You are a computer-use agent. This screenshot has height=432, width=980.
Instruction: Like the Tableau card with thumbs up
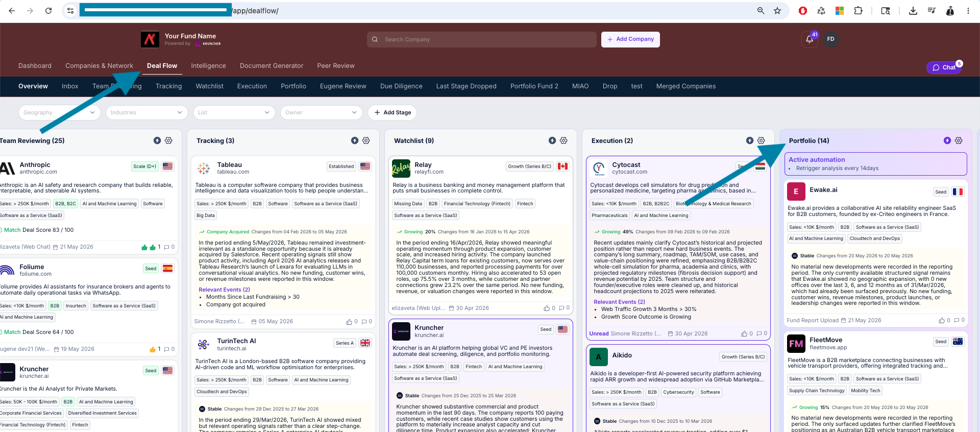349,322
